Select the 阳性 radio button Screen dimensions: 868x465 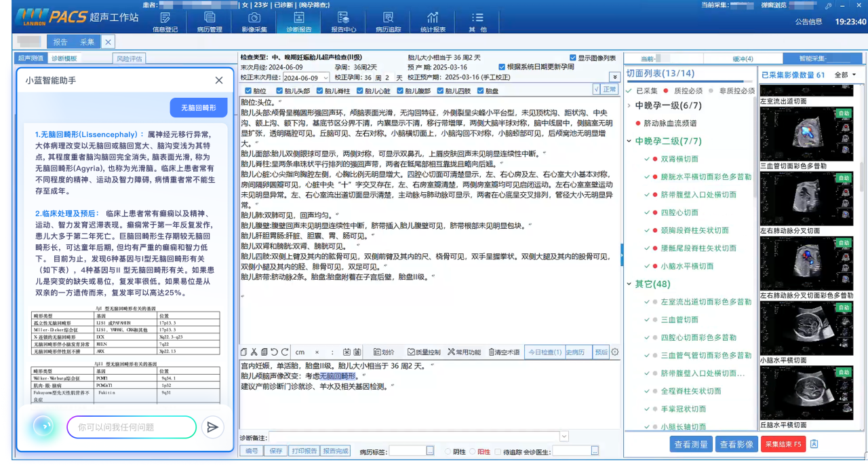473,451
